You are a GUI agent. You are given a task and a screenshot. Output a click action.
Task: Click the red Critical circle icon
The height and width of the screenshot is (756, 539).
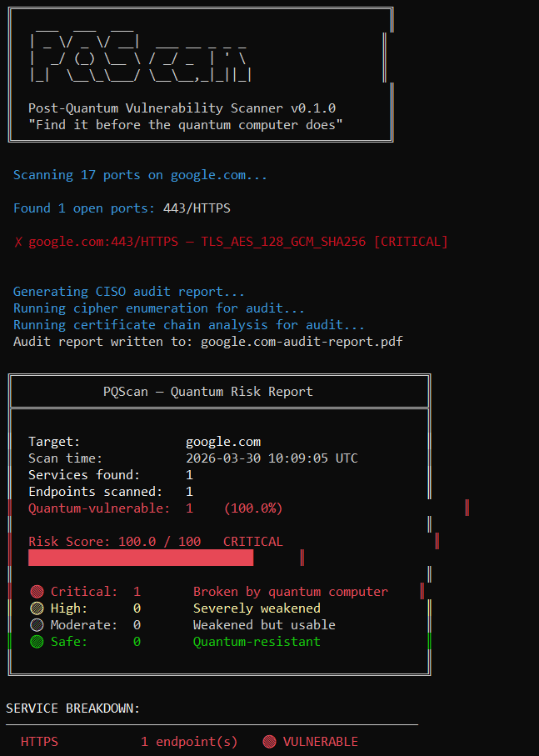point(37,592)
